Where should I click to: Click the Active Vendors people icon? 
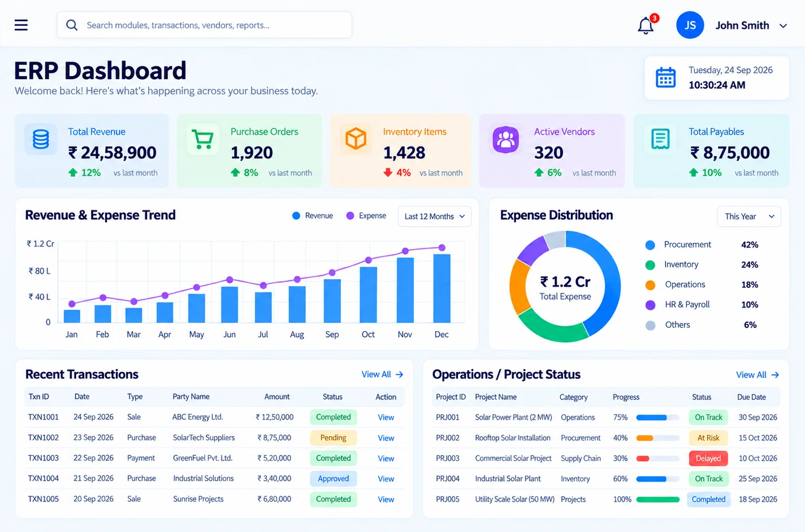click(x=506, y=139)
